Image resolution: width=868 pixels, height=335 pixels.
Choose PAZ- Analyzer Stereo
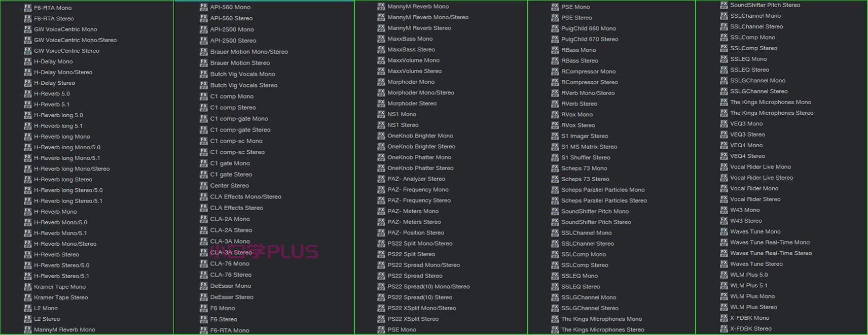pyautogui.click(x=416, y=179)
